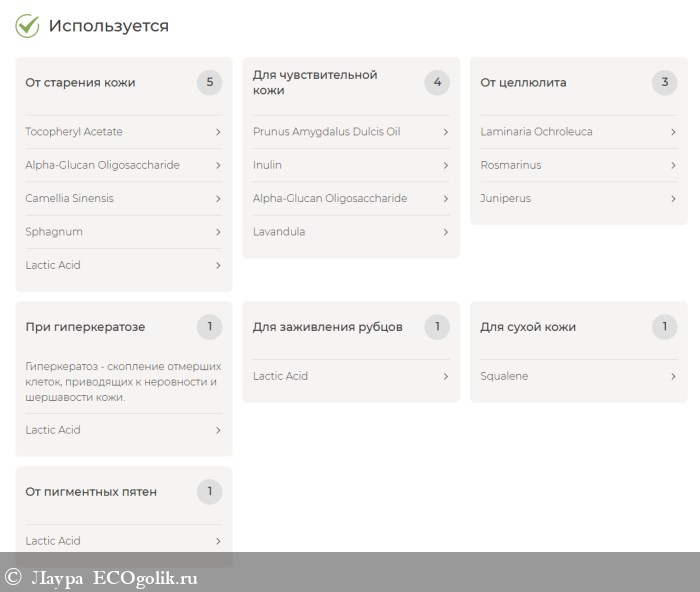Expand the Tocopheryl Acetate chevron arrow

pyautogui.click(x=218, y=132)
